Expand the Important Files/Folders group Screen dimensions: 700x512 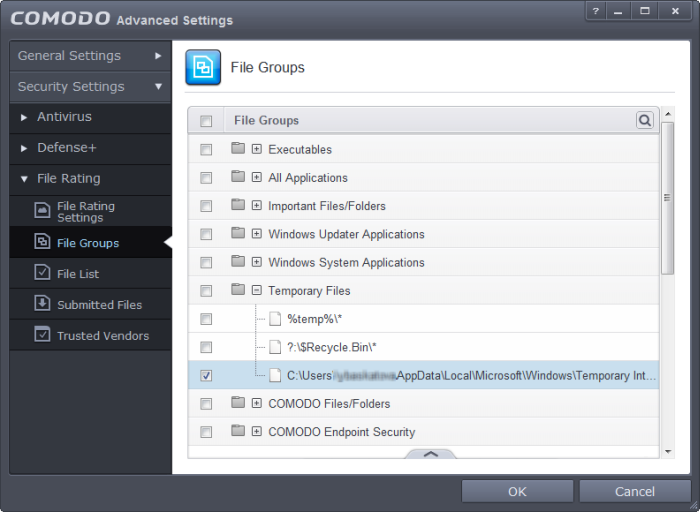point(256,205)
